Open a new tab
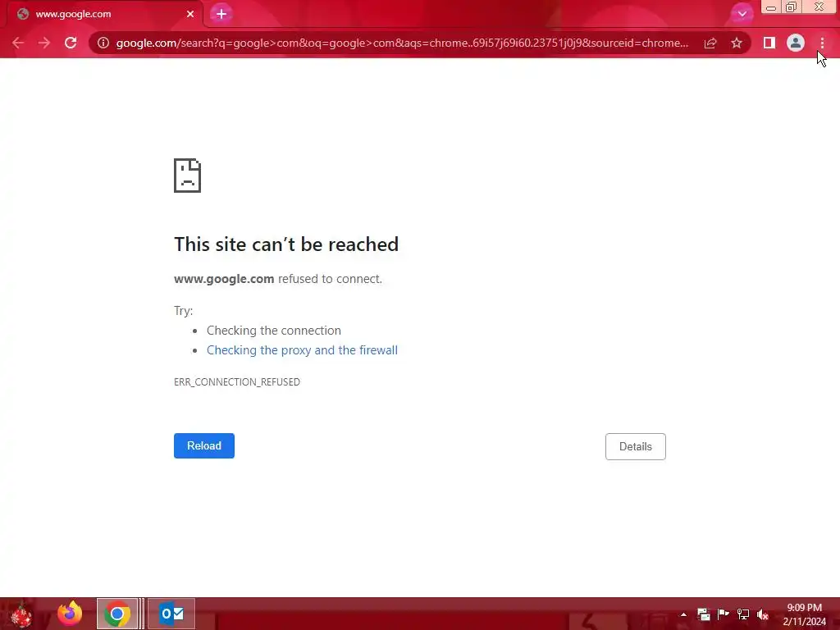 tap(221, 14)
